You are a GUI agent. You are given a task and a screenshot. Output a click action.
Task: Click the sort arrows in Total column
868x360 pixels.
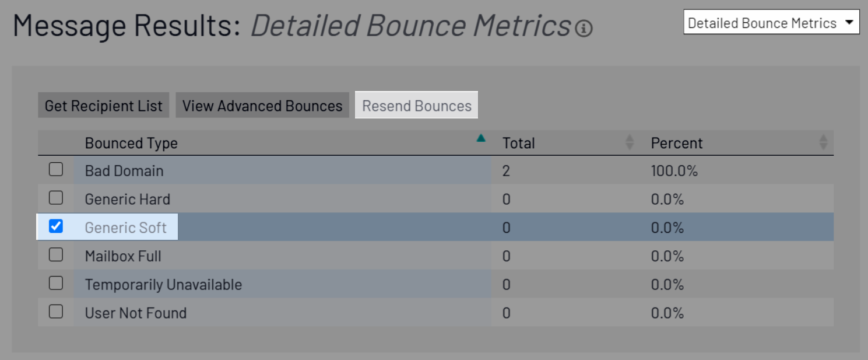629,142
